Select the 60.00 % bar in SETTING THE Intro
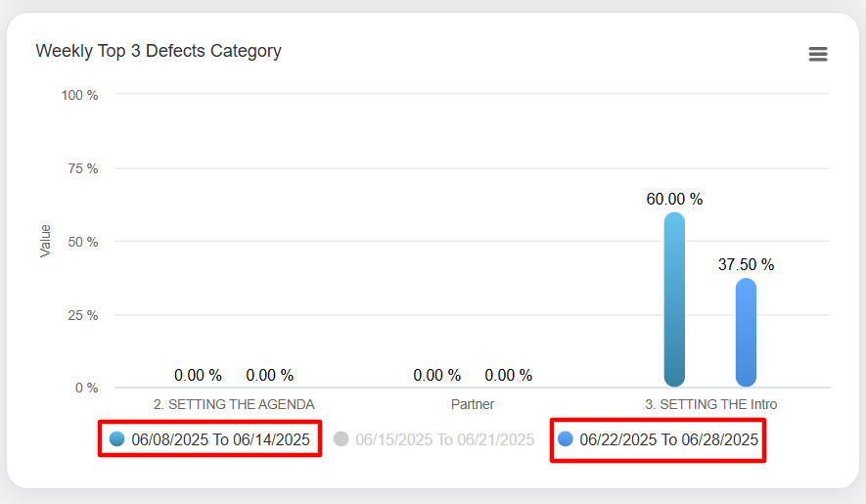The height and width of the screenshot is (504, 866). coord(674,299)
